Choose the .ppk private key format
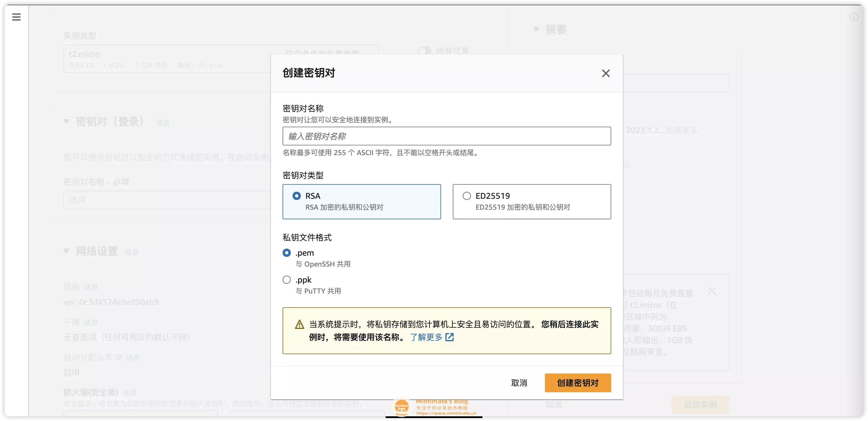 point(287,280)
